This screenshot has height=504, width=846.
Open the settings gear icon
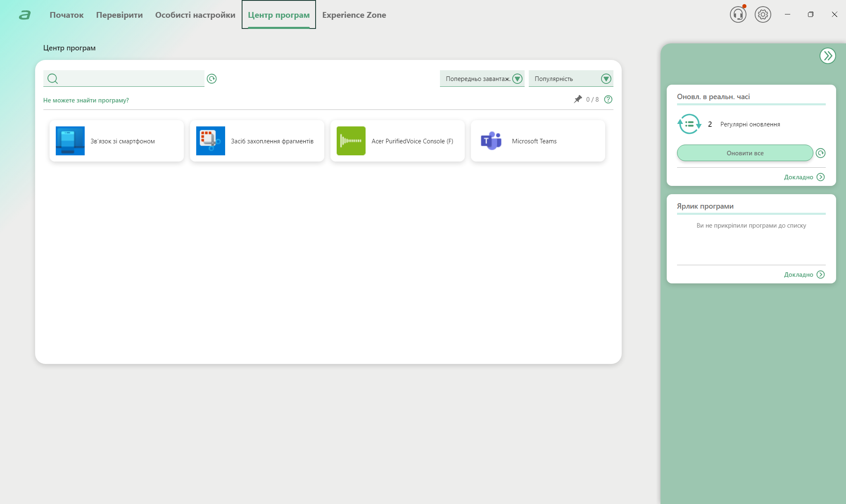coord(763,15)
